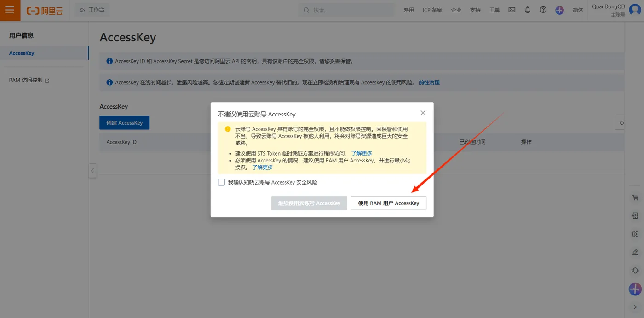Open the 费用 menu

click(408, 10)
